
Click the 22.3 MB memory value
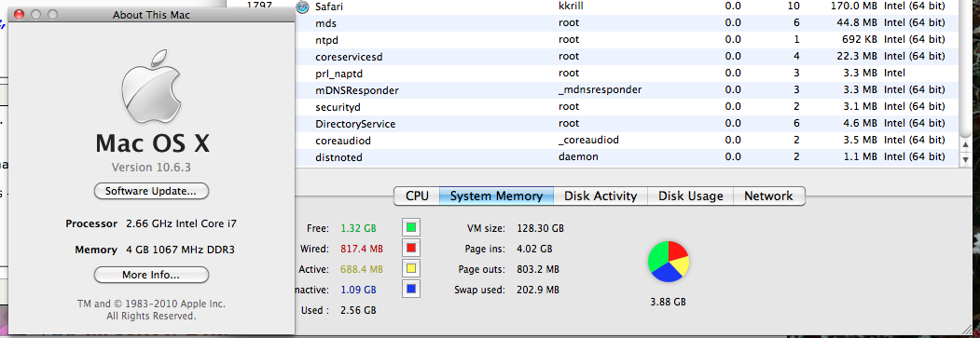[857, 56]
